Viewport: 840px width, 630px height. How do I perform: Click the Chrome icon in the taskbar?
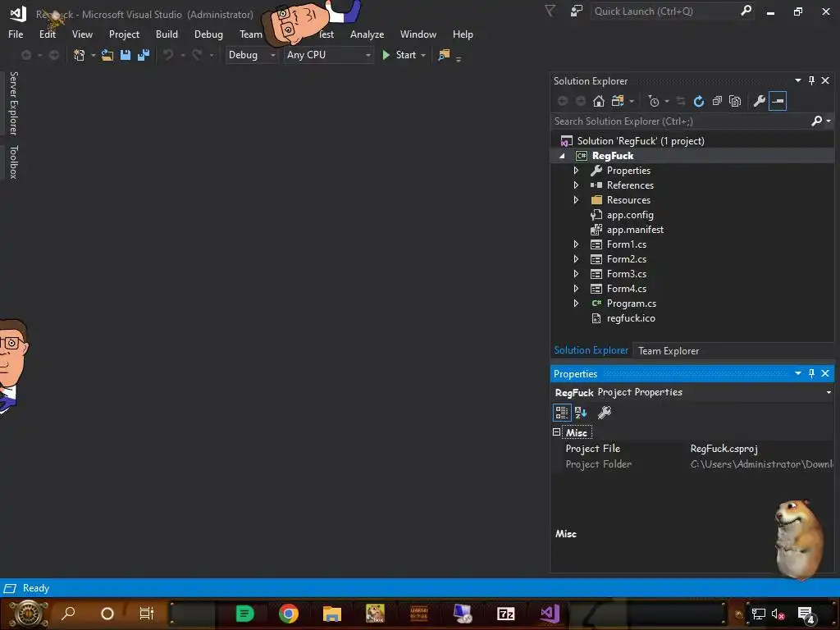(x=288, y=614)
